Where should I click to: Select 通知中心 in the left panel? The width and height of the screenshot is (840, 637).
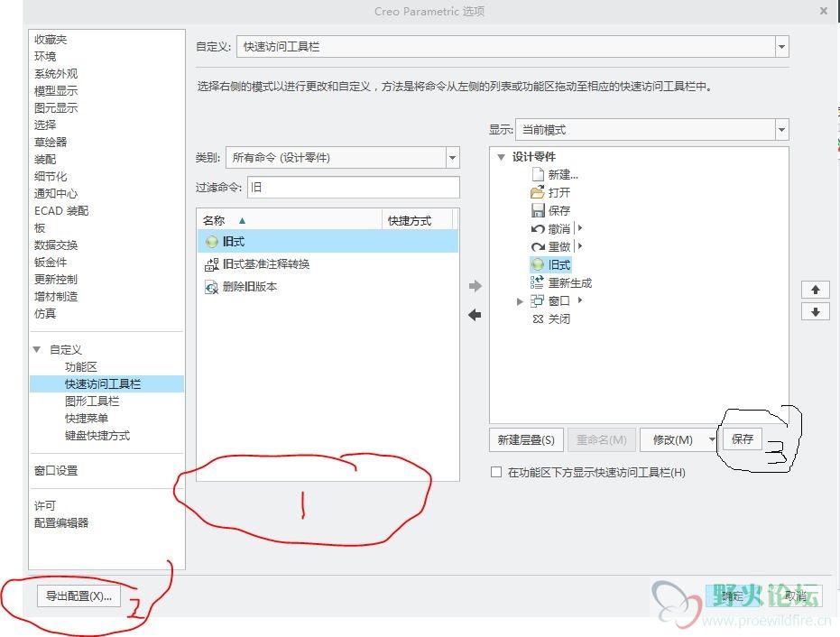coord(56,193)
